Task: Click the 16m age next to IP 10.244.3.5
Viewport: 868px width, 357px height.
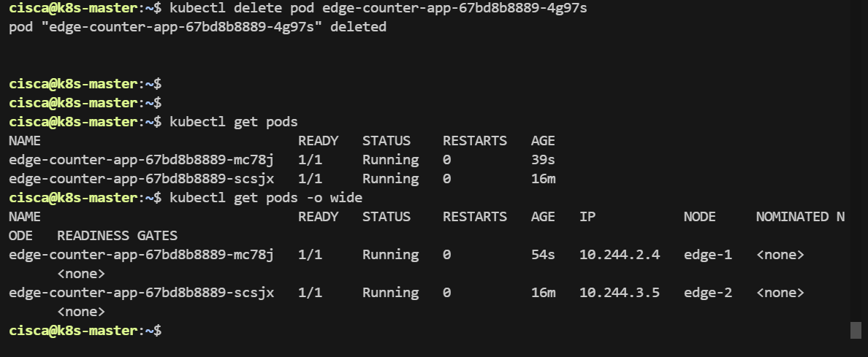Action: pos(543,293)
